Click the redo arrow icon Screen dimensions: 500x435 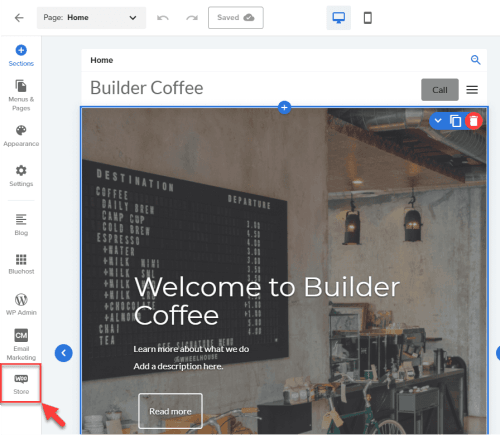tap(192, 18)
